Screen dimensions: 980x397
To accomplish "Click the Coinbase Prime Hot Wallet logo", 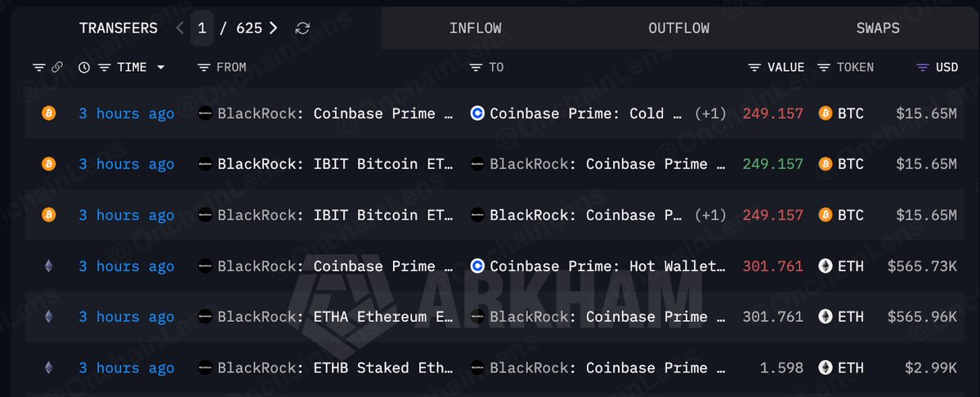I will click(x=477, y=266).
